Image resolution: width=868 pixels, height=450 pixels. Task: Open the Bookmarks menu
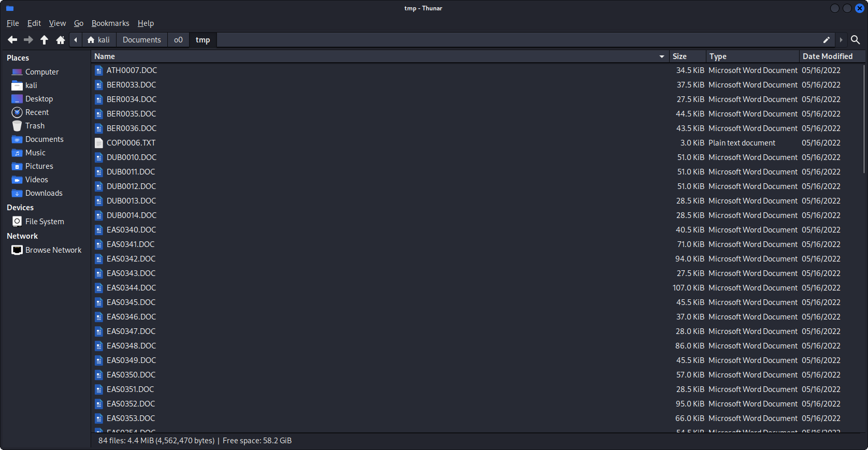tap(110, 23)
